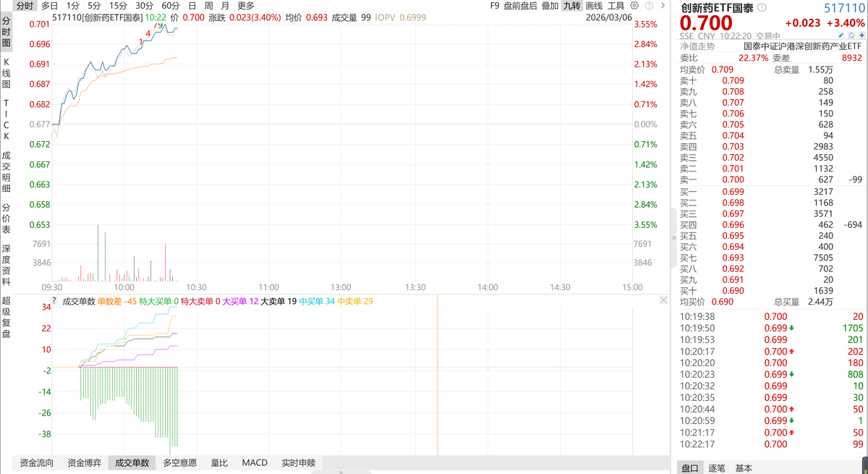Switch to 逐笔 tick-by-tick tab

click(717, 468)
